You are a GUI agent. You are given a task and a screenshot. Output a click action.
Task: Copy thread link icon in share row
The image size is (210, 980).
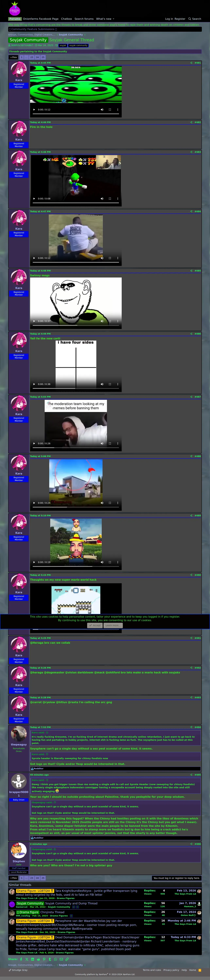tap(67, 959)
